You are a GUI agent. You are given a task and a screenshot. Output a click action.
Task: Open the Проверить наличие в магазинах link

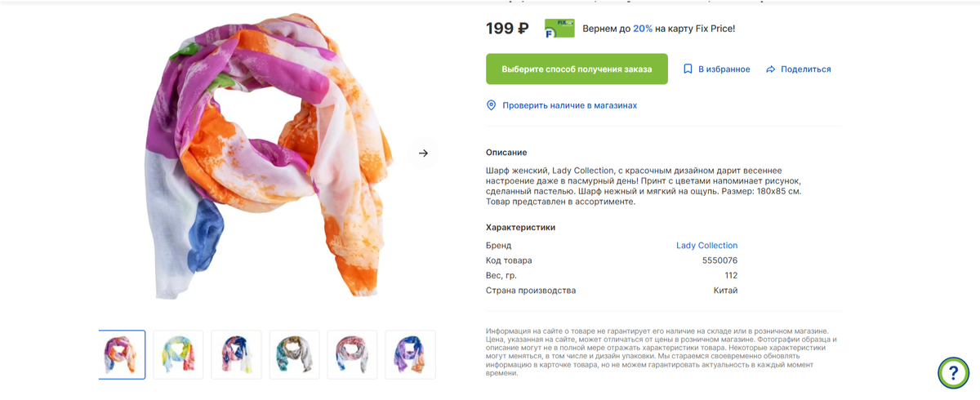pos(569,105)
